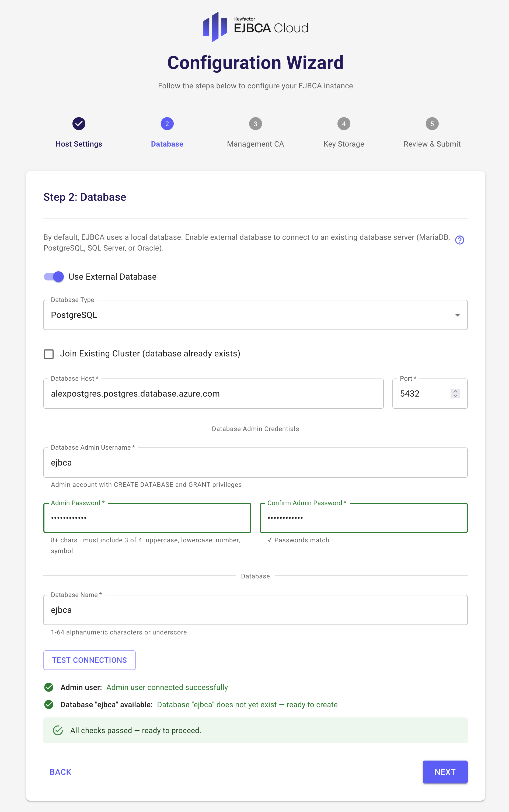Click the "All checks passed — ready to proceed." text
Viewport: 509px width, 812px height.
[x=136, y=730]
